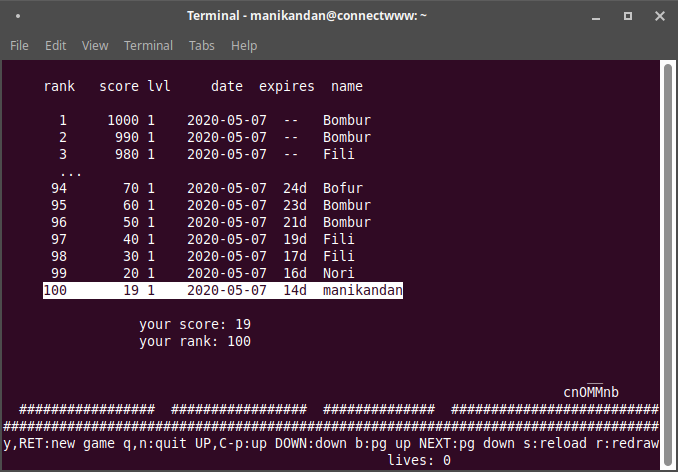Click the rank header text
Screen dimensions: 678x472
click(x=59, y=86)
